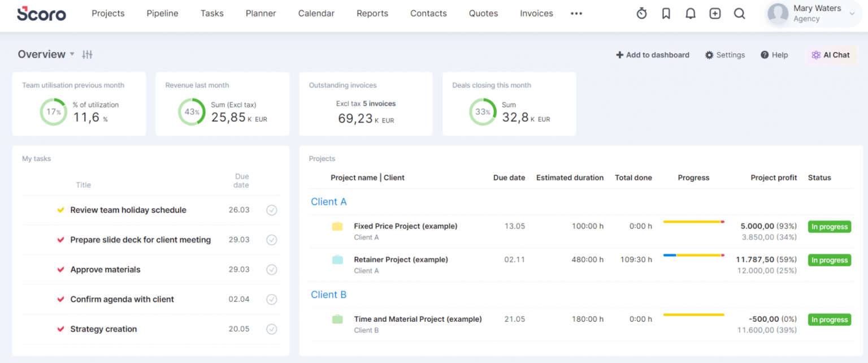The image size is (868, 363).
Task: Open the time tracker stopwatch icon
Action: click(641, 13)
